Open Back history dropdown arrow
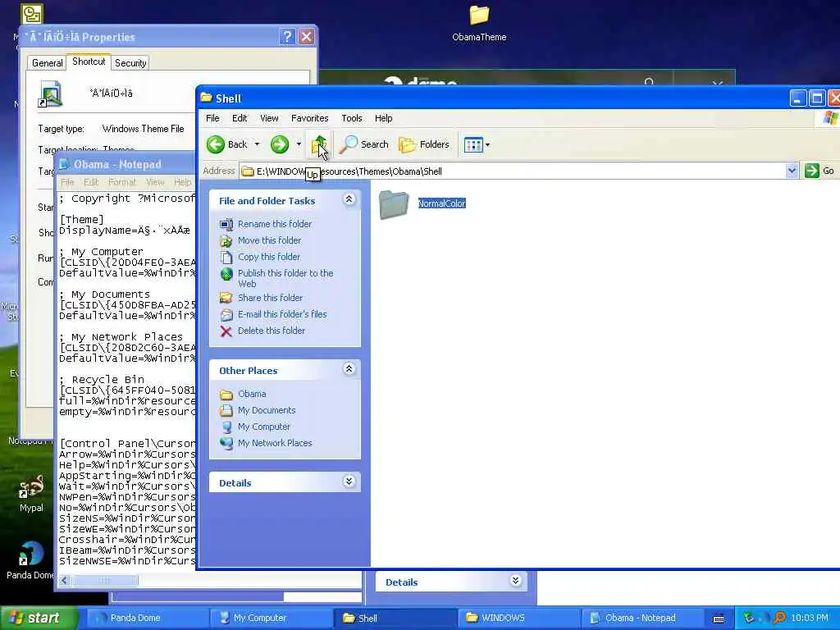Screen dimensions: 840x630 pyautogui.click(x=257, y=144)
